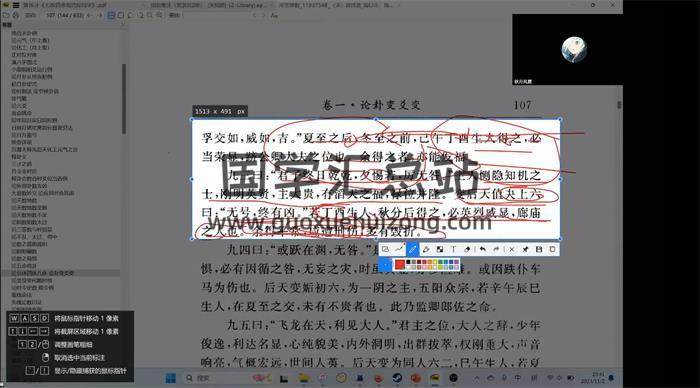Cancel screenshot with the X icon
Image resolution: width=700 pixels, height=388 pixels.
(x=512, y=249)
